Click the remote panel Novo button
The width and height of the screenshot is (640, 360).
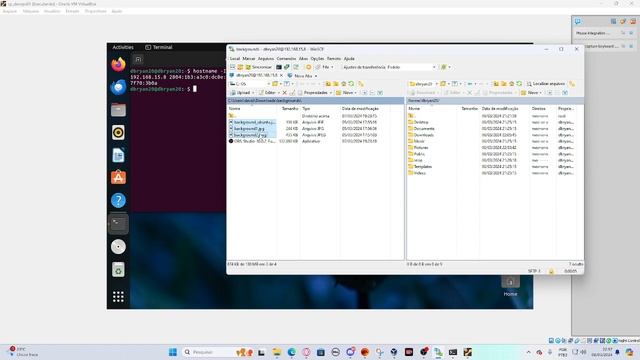[531, 93]
